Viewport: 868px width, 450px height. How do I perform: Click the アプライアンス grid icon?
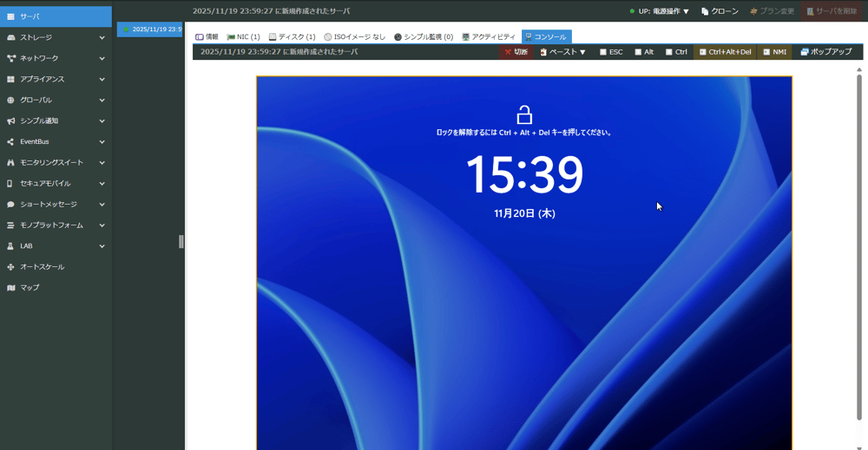click(x=10, y=79)
